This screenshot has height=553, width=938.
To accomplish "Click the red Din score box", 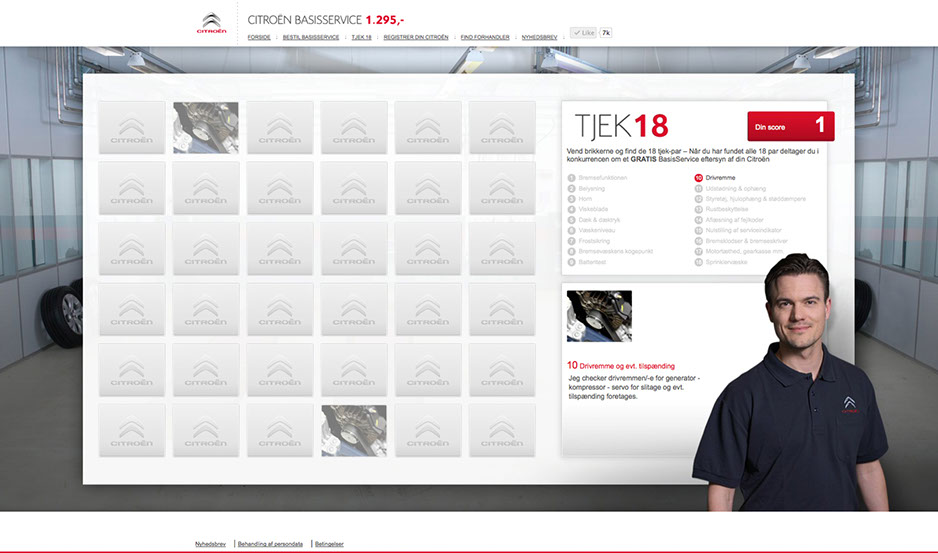I will click(791, 126).
